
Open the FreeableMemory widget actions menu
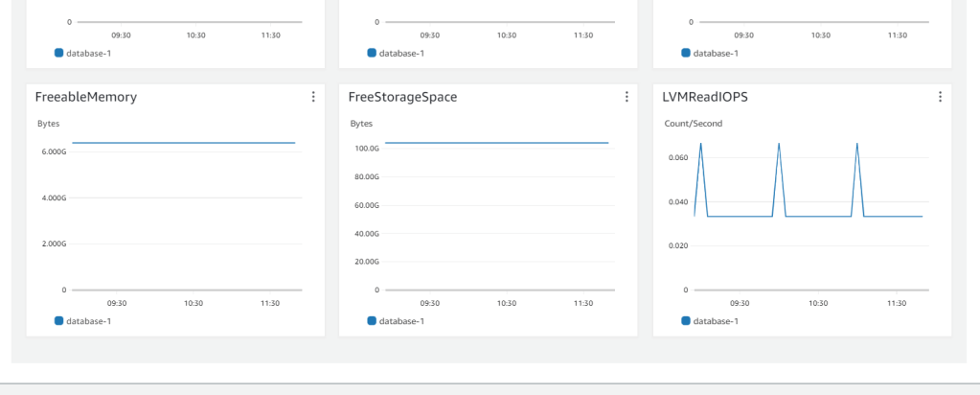click(x=313, y=97)
